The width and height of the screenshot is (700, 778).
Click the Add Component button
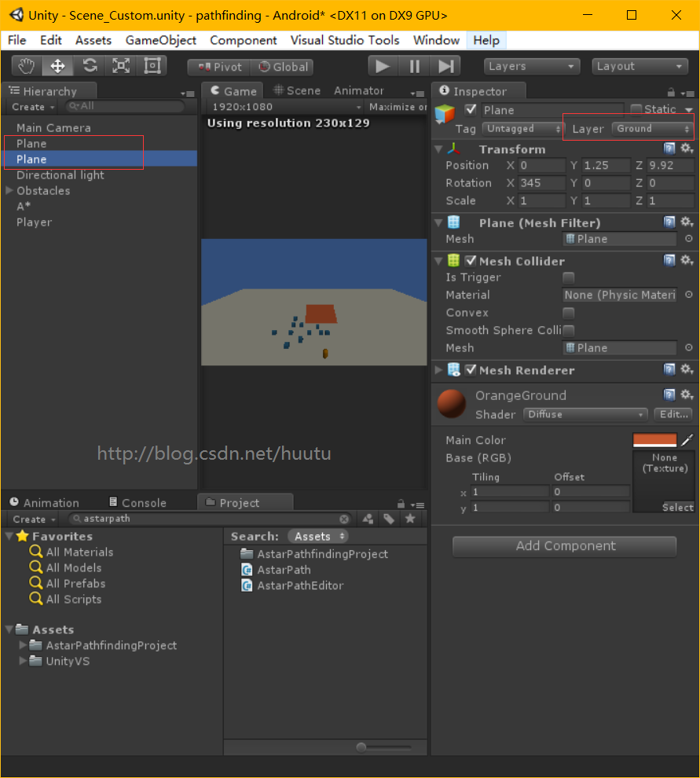point(565,546)
